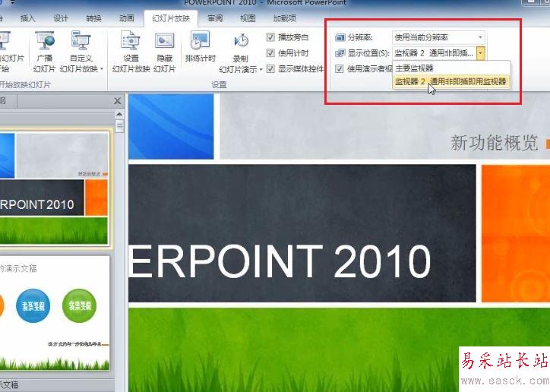Viewport: 550px width, 392px height.
Task: Select Monitor 2 (监视器 2) generic non-PnP option
Action: [451, 82]
